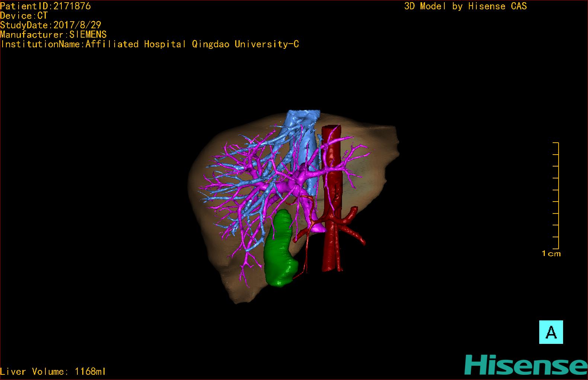The height and width of the screenshot is (380, 588).
Task: Select the green gallbladder in the 3D model
Action: tap(280, 249)
